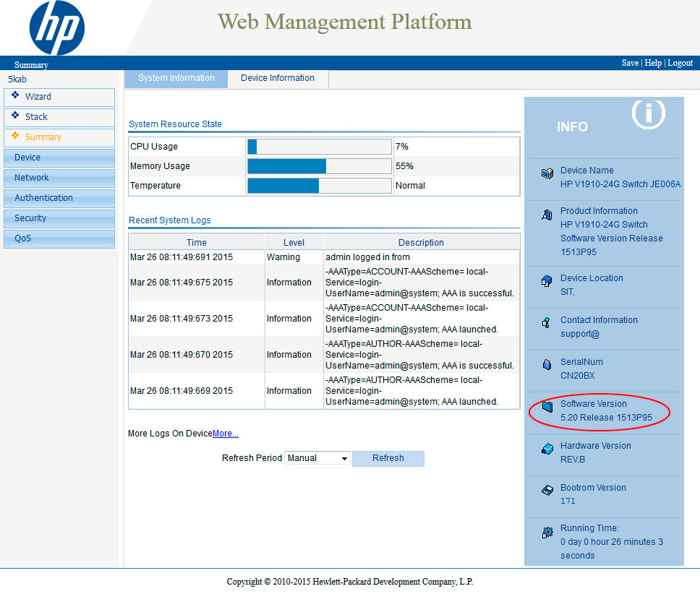700x594 pixels.
Task: Open the Wizard page
Action: click(x=59, y=98)
